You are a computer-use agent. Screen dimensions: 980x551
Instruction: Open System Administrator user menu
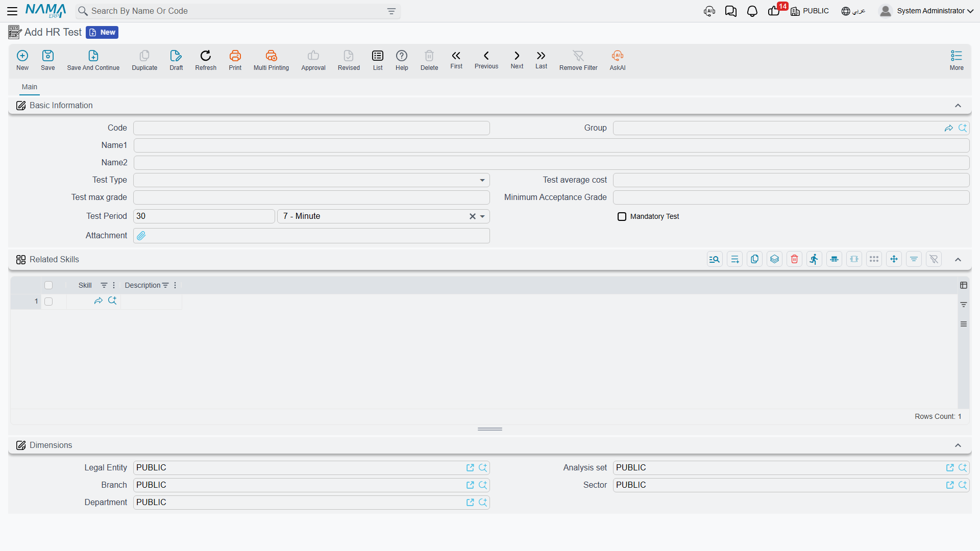(926, 11)
